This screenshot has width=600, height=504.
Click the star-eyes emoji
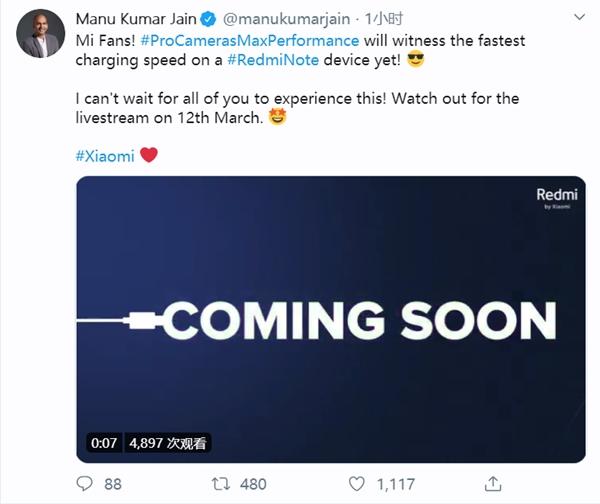tap(277, 117)
